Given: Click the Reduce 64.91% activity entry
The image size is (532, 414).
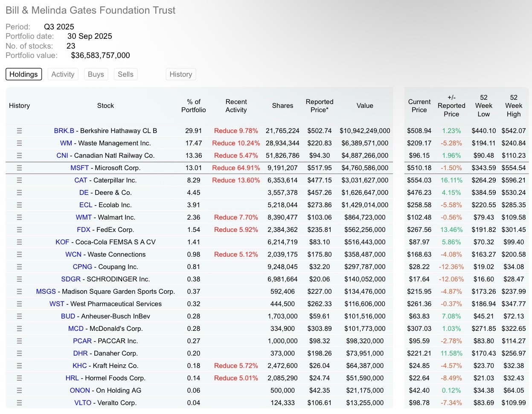Looking at the screenshot, I should 236,168.
